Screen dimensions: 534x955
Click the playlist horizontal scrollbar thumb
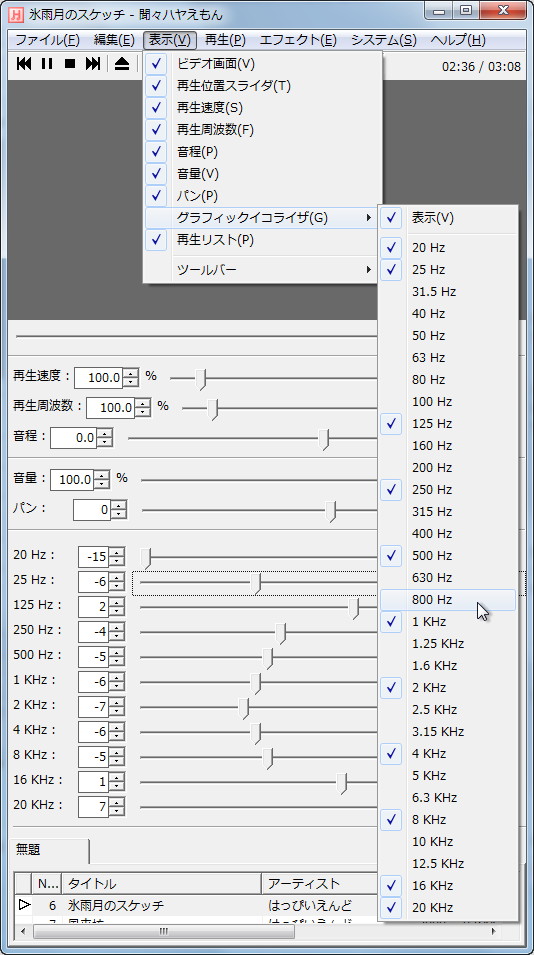[x=164, y=932]
